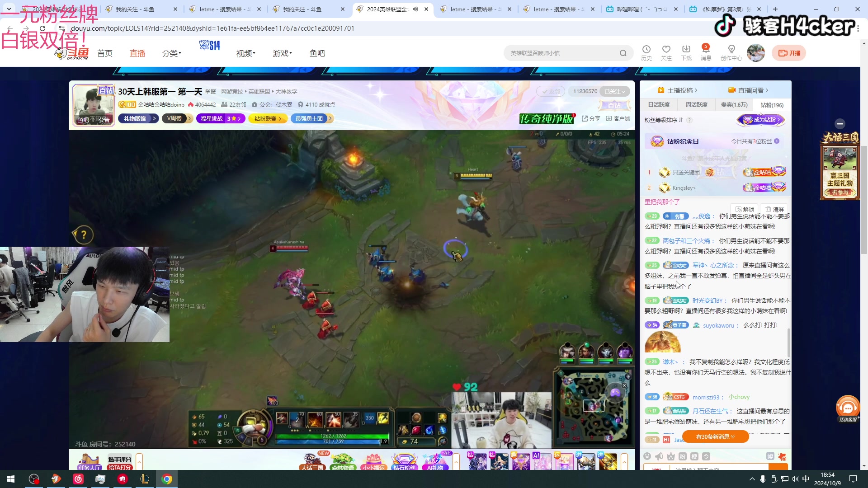
Task: Collapse the 大话三国 floating widget with minus button
Action: [840, 124]
